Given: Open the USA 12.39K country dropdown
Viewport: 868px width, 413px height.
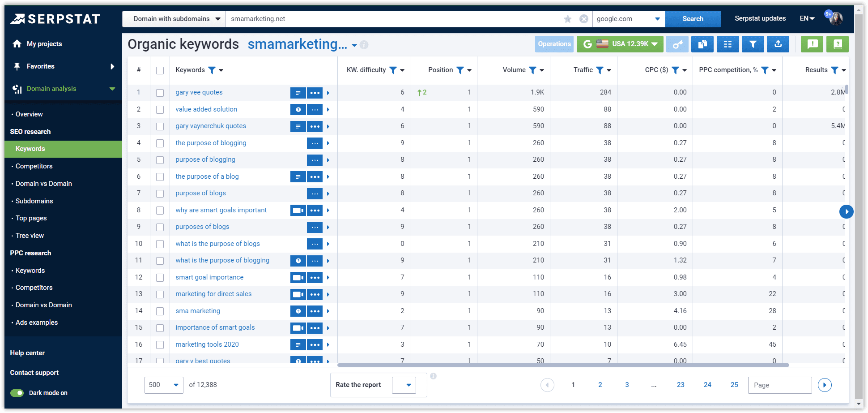Looking at the screenshot, I should pos(620,44).
